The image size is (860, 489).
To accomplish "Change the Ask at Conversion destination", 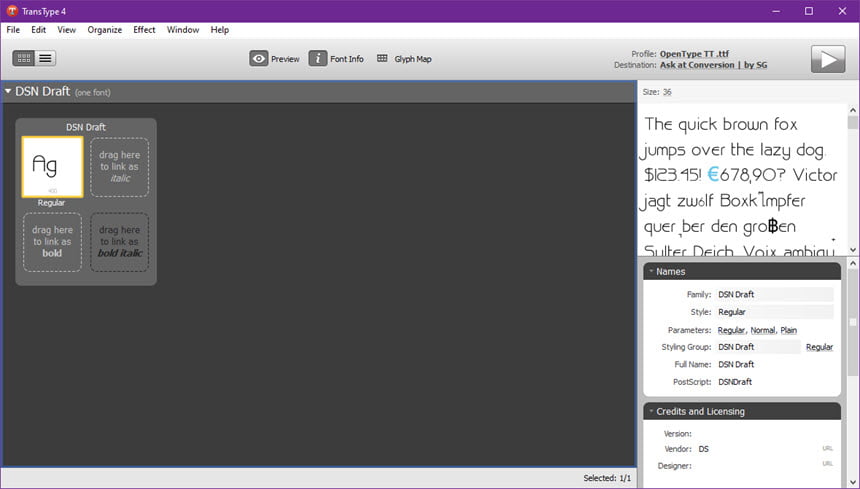I will (x=714, y=65).
